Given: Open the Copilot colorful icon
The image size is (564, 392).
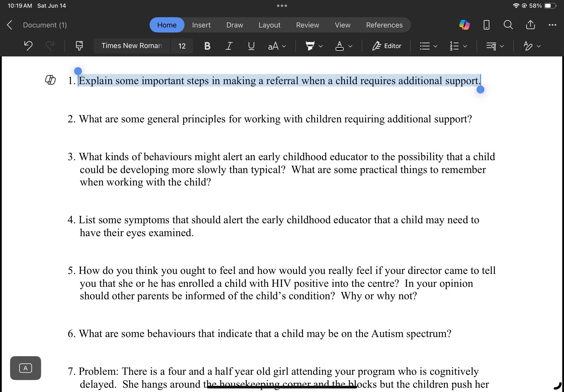Looking at the screenshot, I should [464, 25].
